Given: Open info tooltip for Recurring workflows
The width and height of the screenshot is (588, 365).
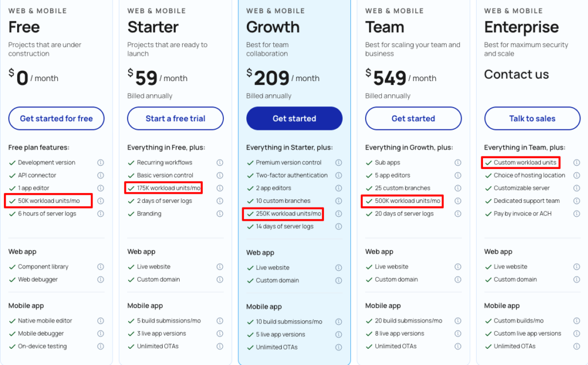Looking at the screenshot, I should click(220, 163).
